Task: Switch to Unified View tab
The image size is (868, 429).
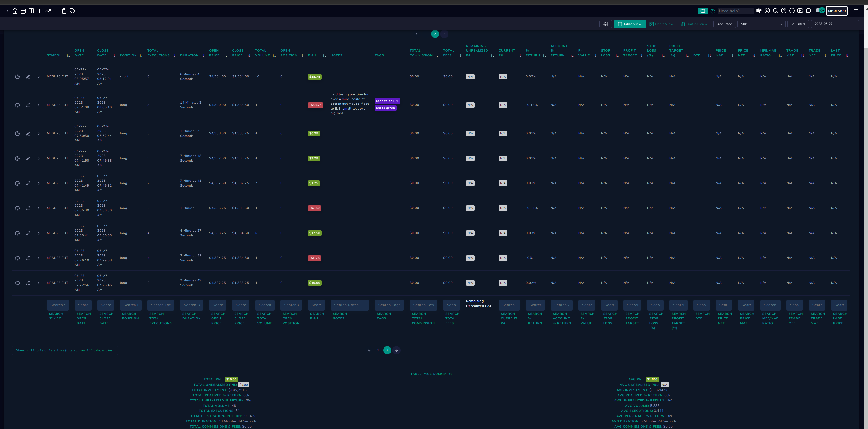Action: click(x=694, y=24)
